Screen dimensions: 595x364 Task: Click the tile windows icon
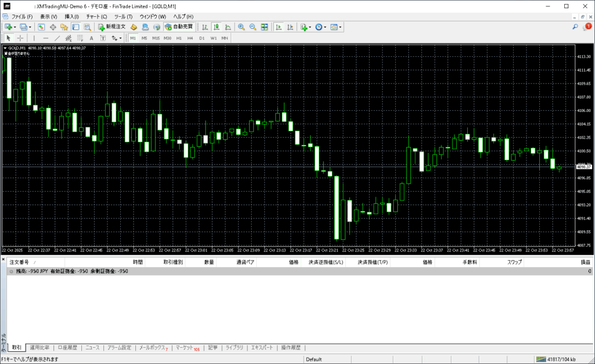click(264, 27)
